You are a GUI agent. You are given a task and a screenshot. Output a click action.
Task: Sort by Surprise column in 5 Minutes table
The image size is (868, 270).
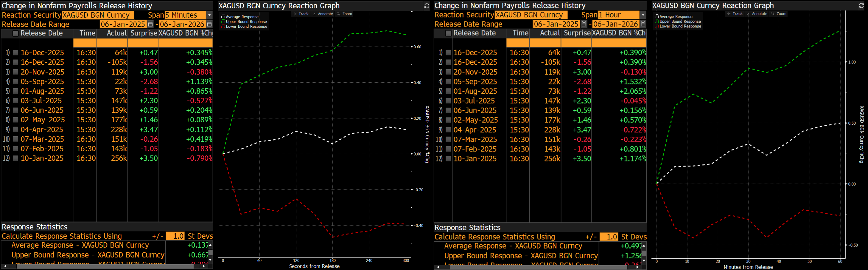(x=144, y=33)
